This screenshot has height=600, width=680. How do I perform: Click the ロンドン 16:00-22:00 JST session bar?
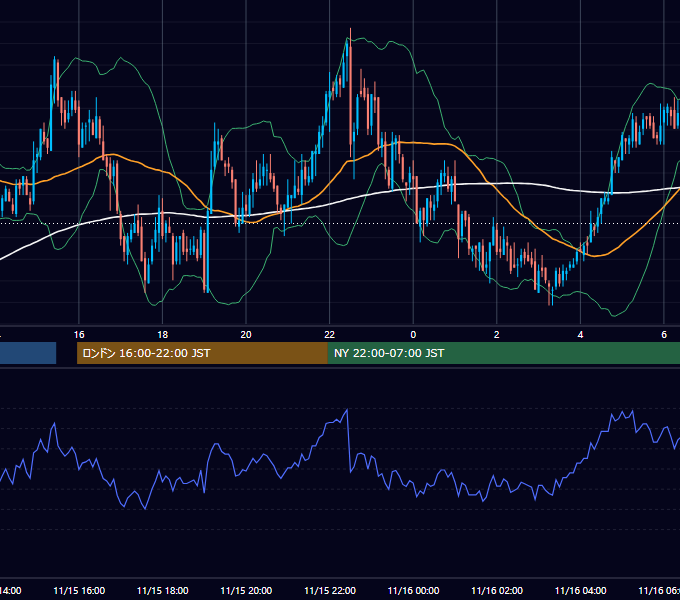click(202, 353)
